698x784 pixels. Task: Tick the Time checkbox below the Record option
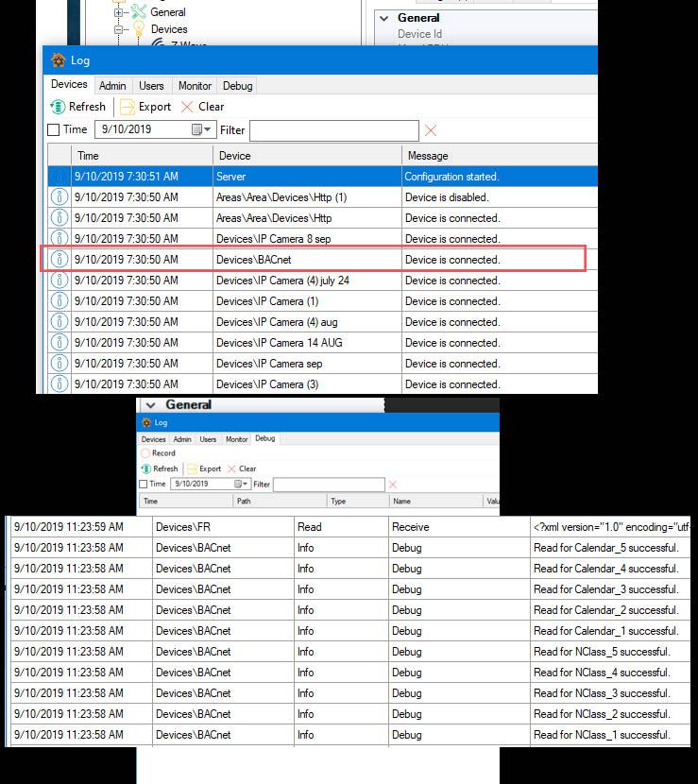pos(145,485)
